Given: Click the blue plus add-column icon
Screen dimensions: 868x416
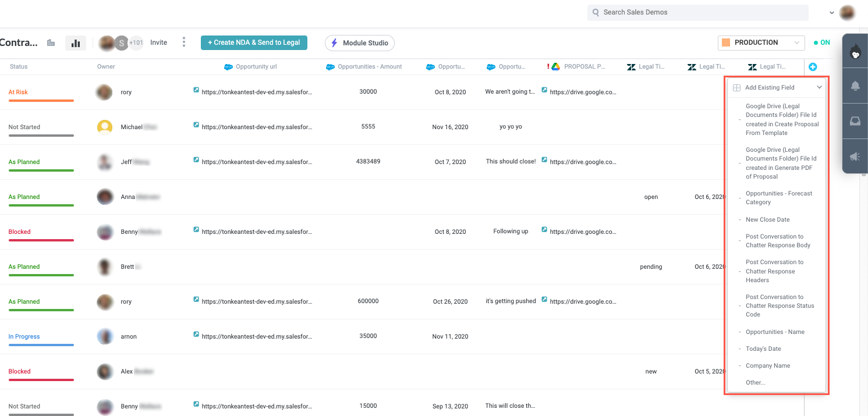Looking at the screenshot, I should coord(813,67).
